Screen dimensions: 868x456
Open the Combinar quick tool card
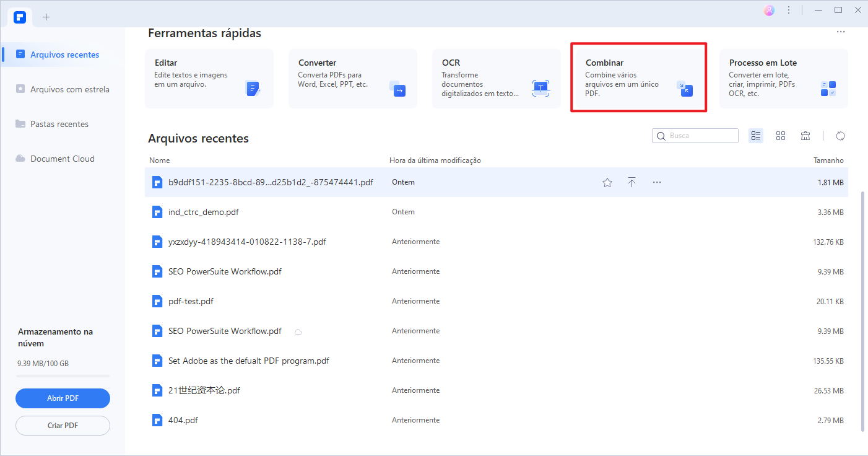(x=638, y=77)
